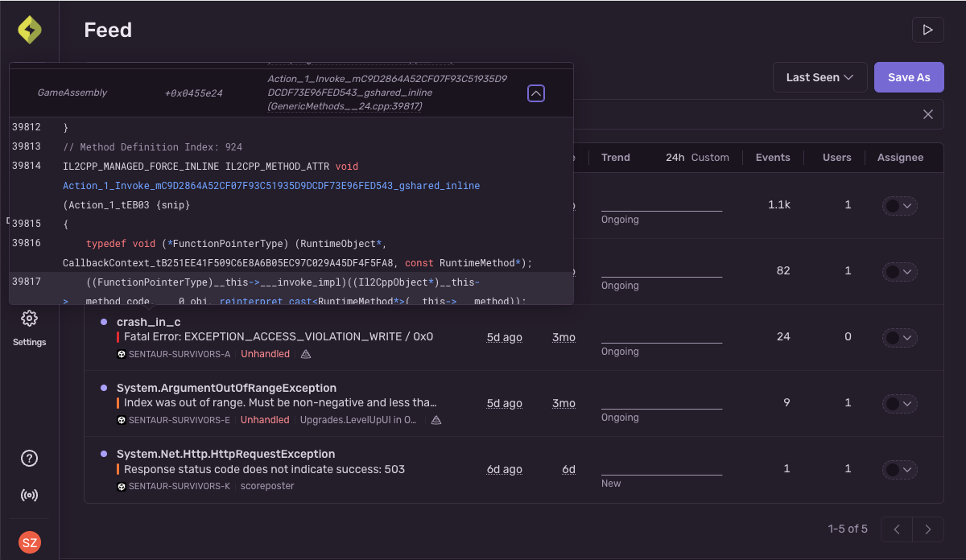
Task: Go to the next page with the right arrow
Action: click(927, 529)
